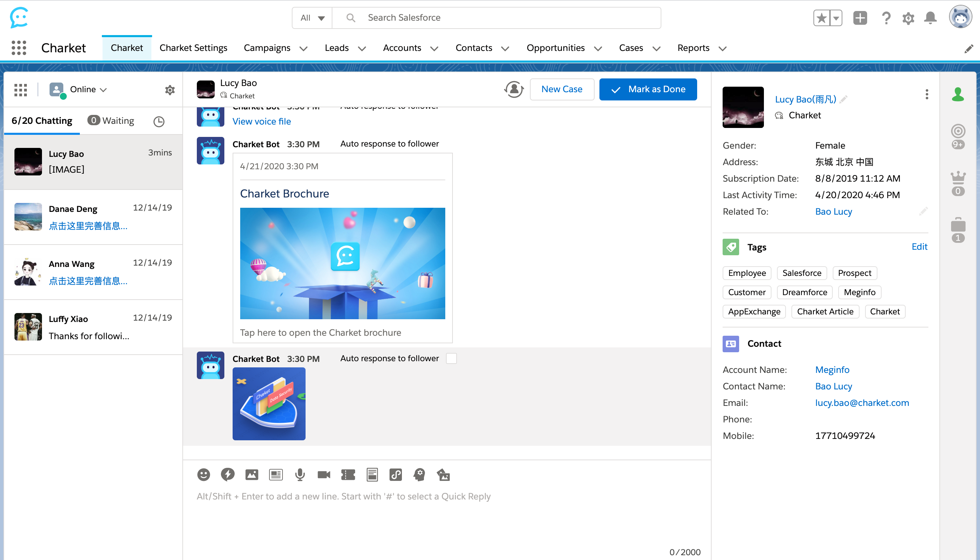This screenshot has width=980, height=560.
Task: Edit navigation bar with pencil icon
Action: (969, 49)
